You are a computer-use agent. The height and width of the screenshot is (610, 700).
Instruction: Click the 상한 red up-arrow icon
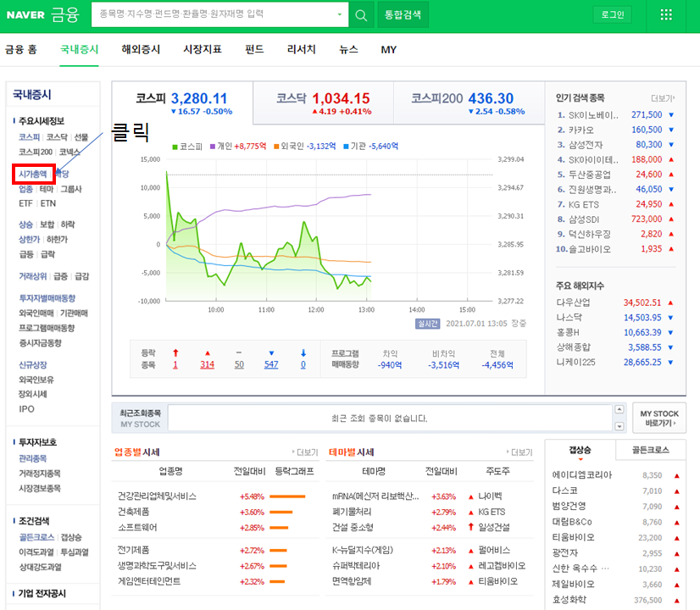[x=175, y=353]
